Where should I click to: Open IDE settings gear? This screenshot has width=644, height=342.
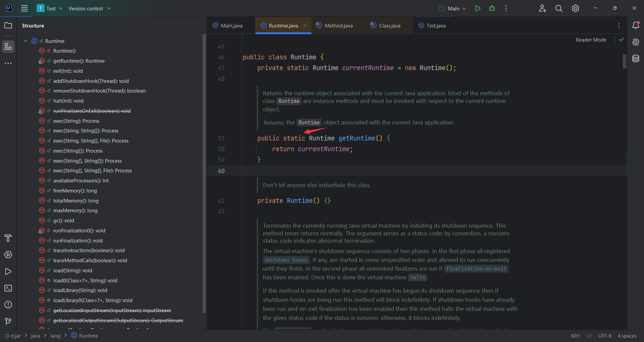pos(575,8)
